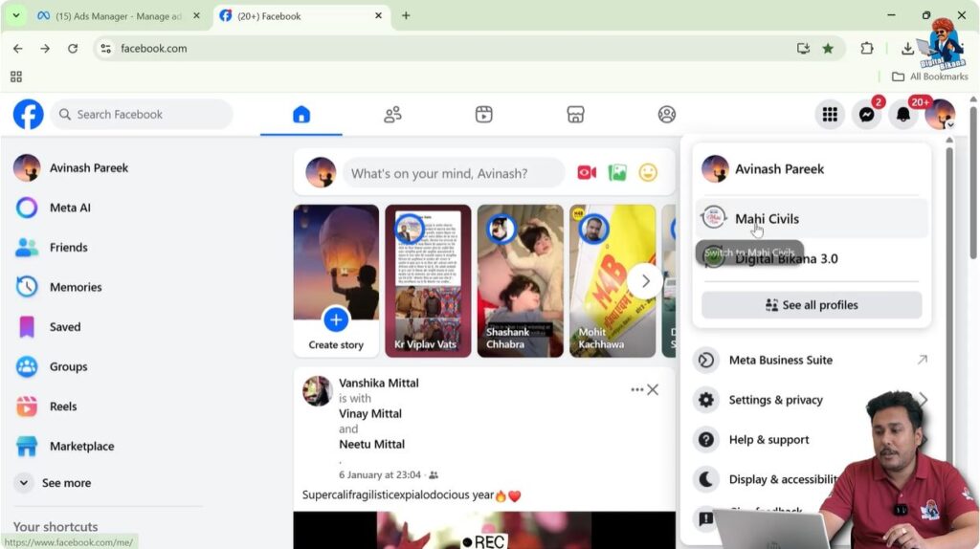Screen dimensions: 980x549
Task: Open the Facebook logo home link
Action: [x=28, y=115]
